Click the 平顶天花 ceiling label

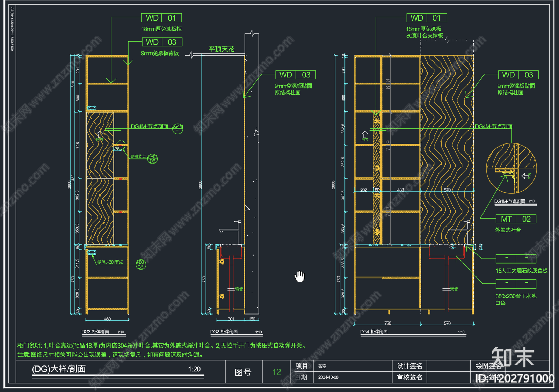tap(222, 49)
